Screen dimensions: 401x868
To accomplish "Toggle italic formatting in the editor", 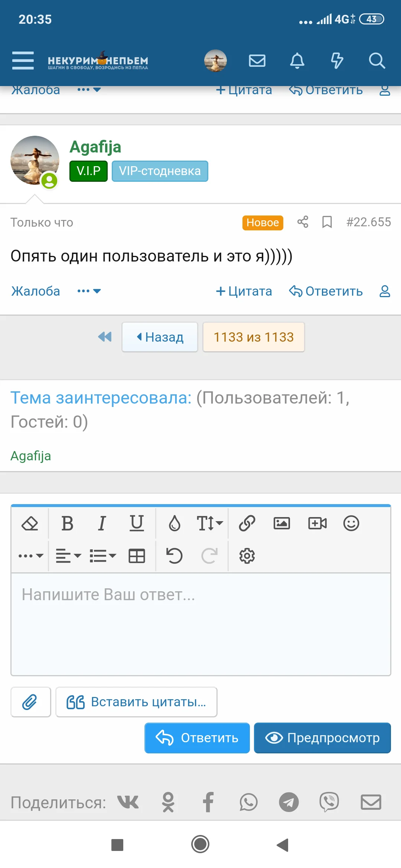I will [102, 523].
